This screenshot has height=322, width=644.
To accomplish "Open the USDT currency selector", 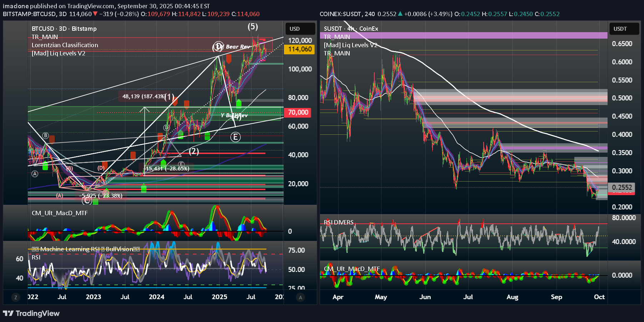I will coord(623,29).
